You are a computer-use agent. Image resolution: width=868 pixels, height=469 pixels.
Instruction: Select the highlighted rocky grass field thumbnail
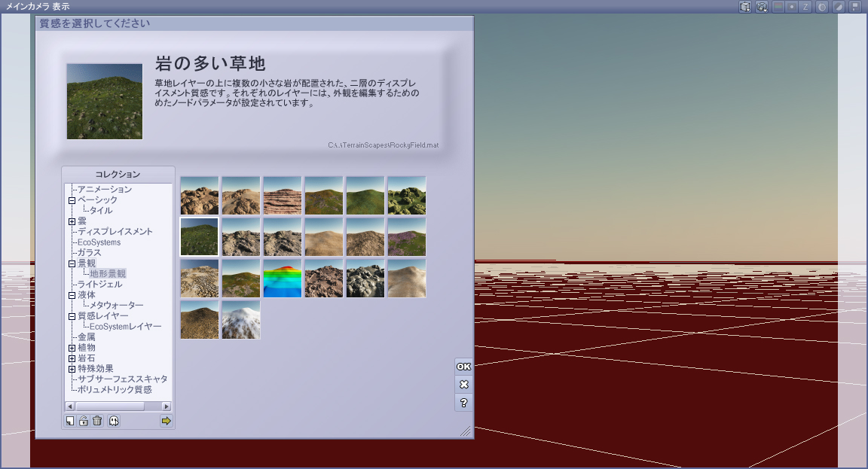(x=199, y=236)
